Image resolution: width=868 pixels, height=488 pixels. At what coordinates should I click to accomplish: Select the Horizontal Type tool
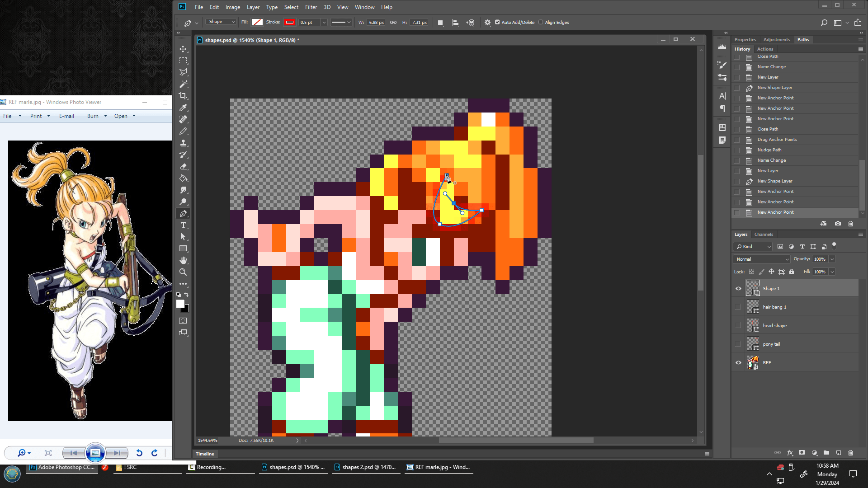click(x=183, y=225)
